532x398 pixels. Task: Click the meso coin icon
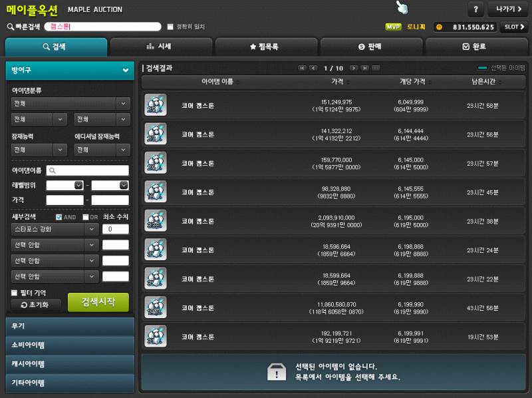(439, 27)
